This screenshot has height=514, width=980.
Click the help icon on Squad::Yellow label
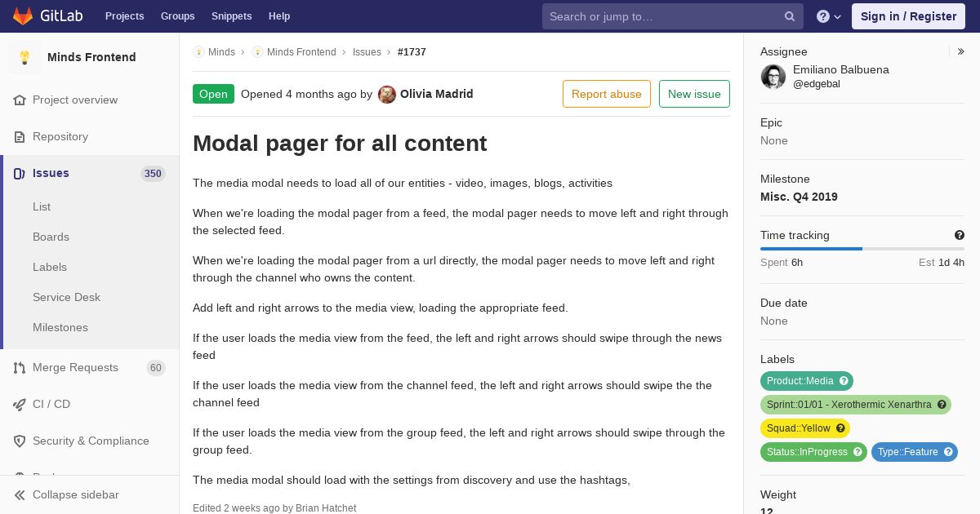[840, 428]
